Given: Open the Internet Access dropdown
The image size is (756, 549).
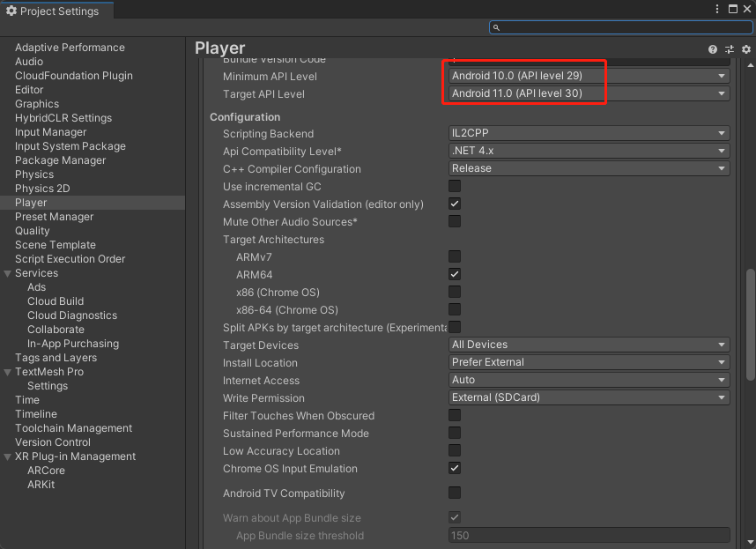Looking at the screenshot, I should click(589, 380).
